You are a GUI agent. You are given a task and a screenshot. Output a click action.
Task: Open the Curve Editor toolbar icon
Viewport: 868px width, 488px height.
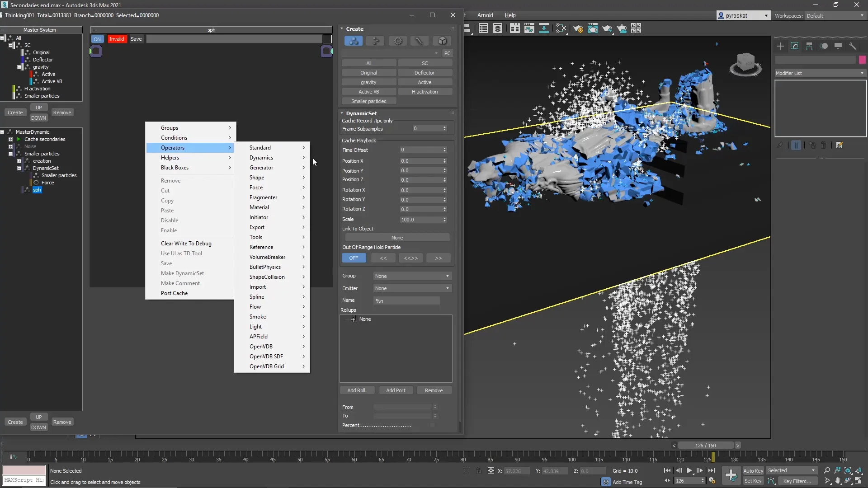[529, 29]
